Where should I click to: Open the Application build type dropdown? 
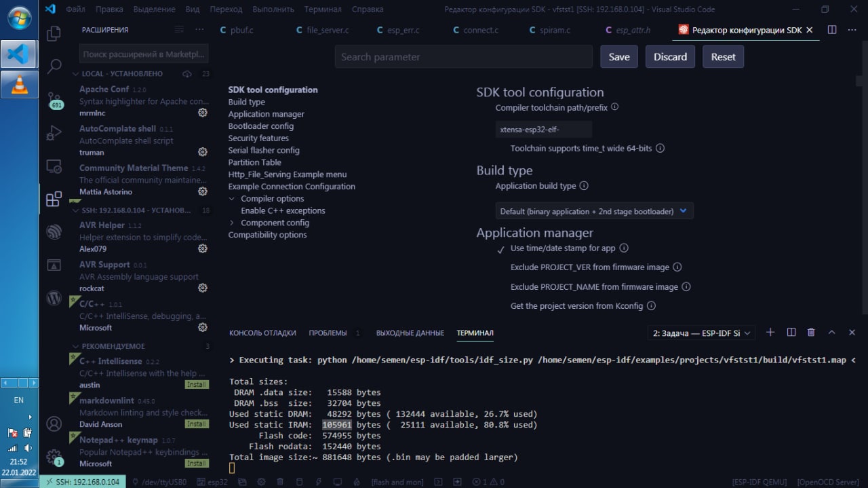point(594,211)
